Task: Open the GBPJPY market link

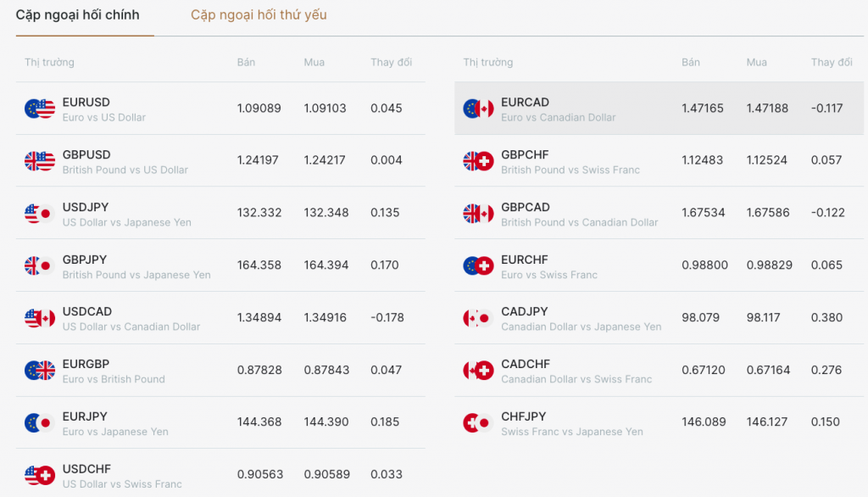Action: click(x=85, y=260)
